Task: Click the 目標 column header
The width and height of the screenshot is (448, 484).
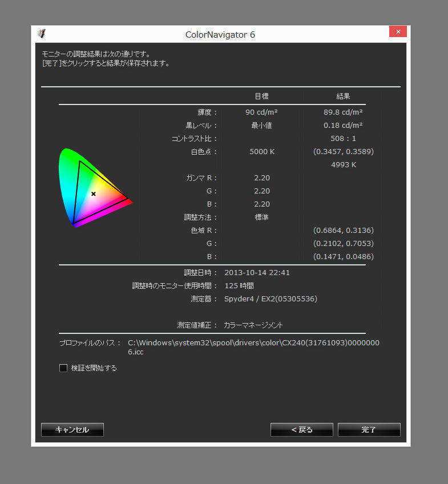Action: [261, 96]
